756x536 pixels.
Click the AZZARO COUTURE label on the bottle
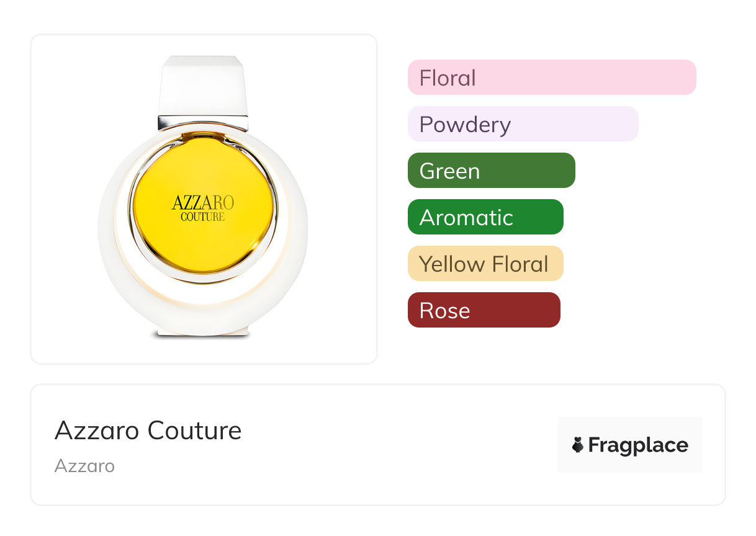203,208
